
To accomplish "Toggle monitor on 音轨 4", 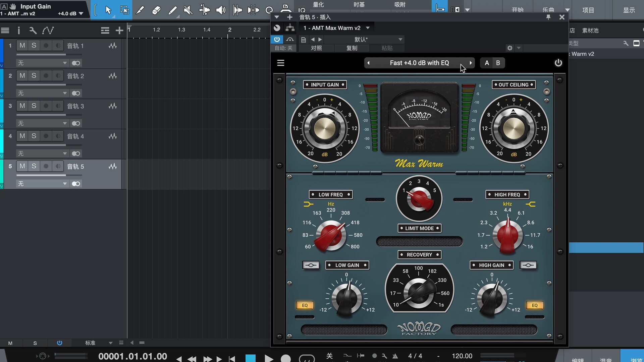I will (58, 136).
